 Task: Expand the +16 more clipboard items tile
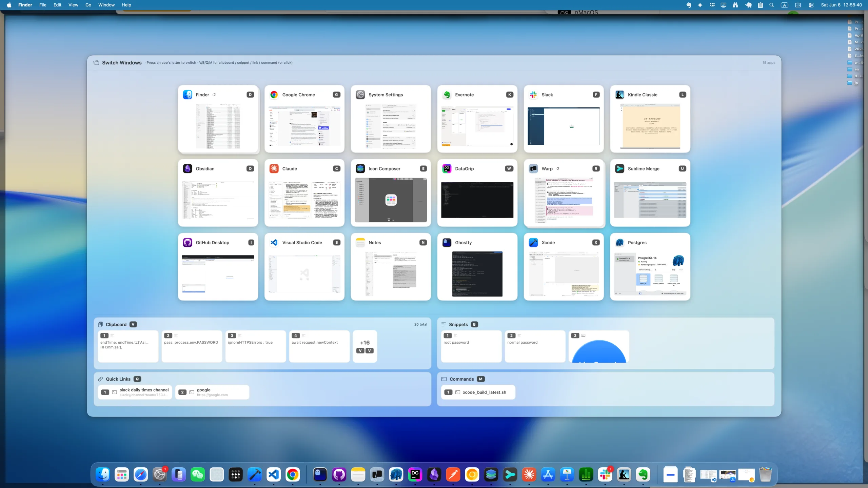365,346
